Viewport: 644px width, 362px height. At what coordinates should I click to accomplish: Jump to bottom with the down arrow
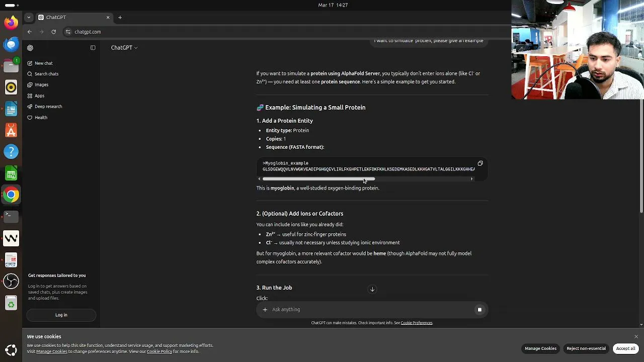click(372, 289)
